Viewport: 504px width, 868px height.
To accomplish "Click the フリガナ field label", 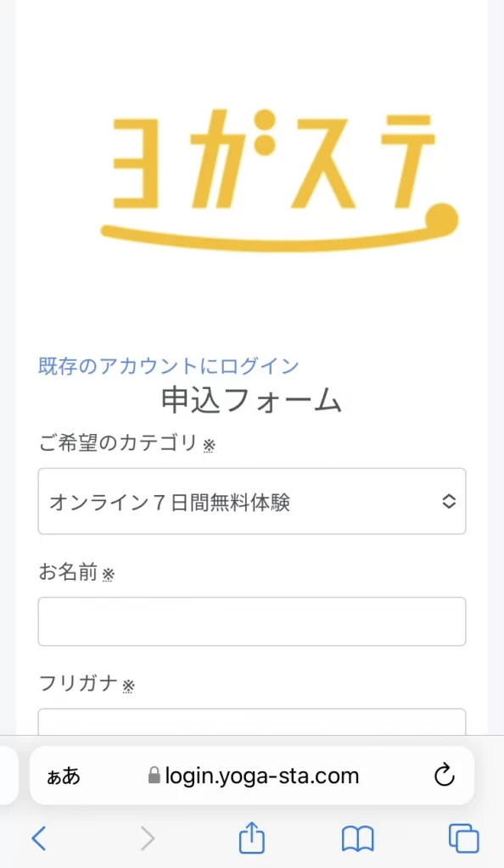I will 78,683.
